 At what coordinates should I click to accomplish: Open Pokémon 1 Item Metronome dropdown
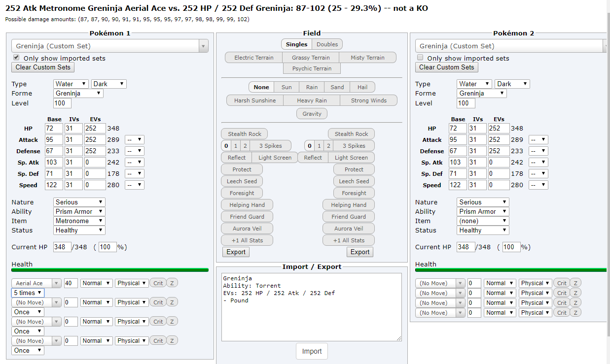click(x=79, y=221)
